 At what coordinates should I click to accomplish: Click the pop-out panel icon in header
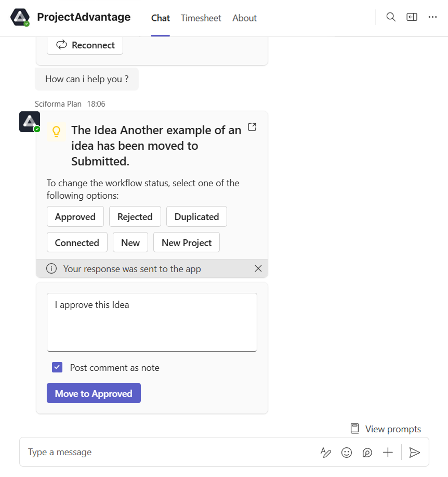coord(412,17)
